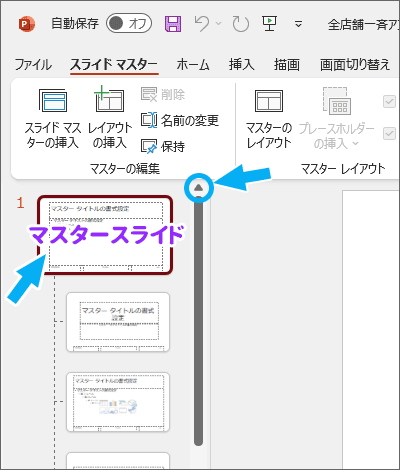Insert a new slide master (スライド マスターの挿入)
This screenshot has width=400, height=470.
point(53,118)
